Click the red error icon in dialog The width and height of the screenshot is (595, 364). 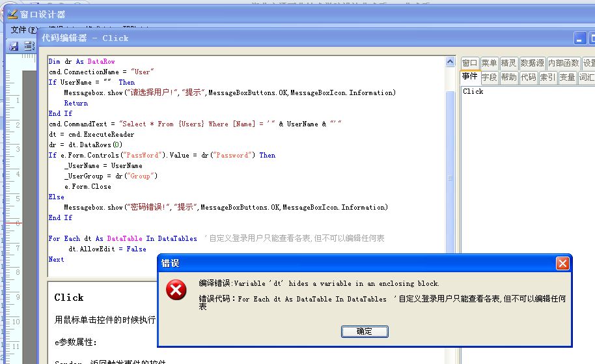point(176,291)
